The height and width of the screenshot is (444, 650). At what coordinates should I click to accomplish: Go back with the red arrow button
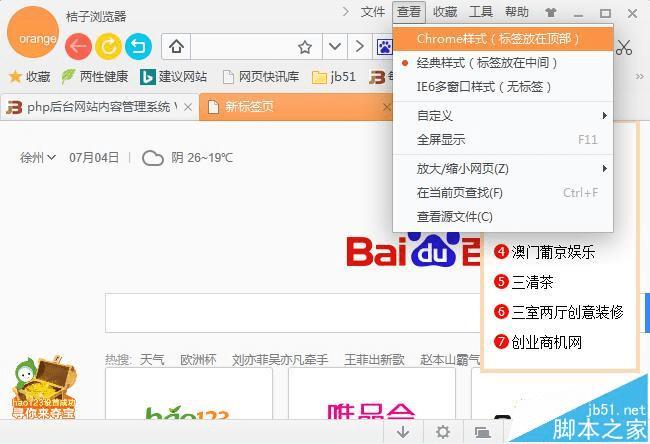pyautogui.click(x=78, y=46)
